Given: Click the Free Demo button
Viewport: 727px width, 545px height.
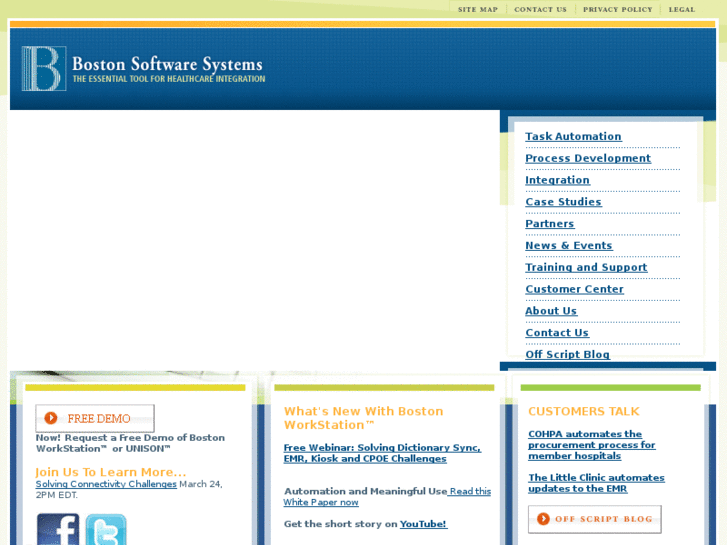Looking at the screenshot, I should 95,418.
